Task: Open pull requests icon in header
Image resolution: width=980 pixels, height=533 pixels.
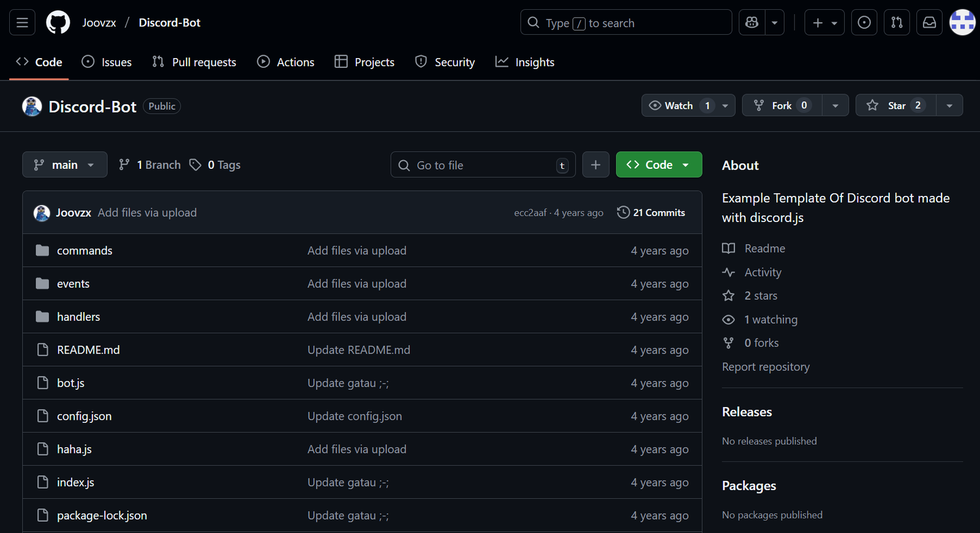Action: tap(897, 23)
